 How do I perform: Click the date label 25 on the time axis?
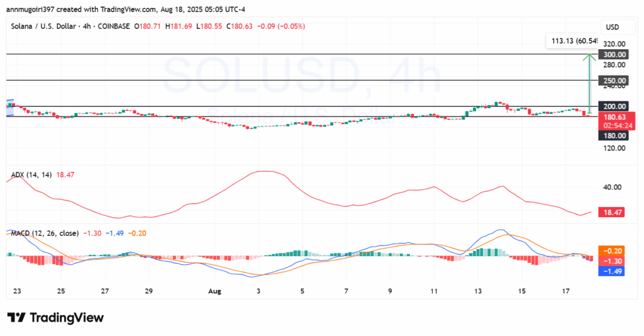pos(61,291)
